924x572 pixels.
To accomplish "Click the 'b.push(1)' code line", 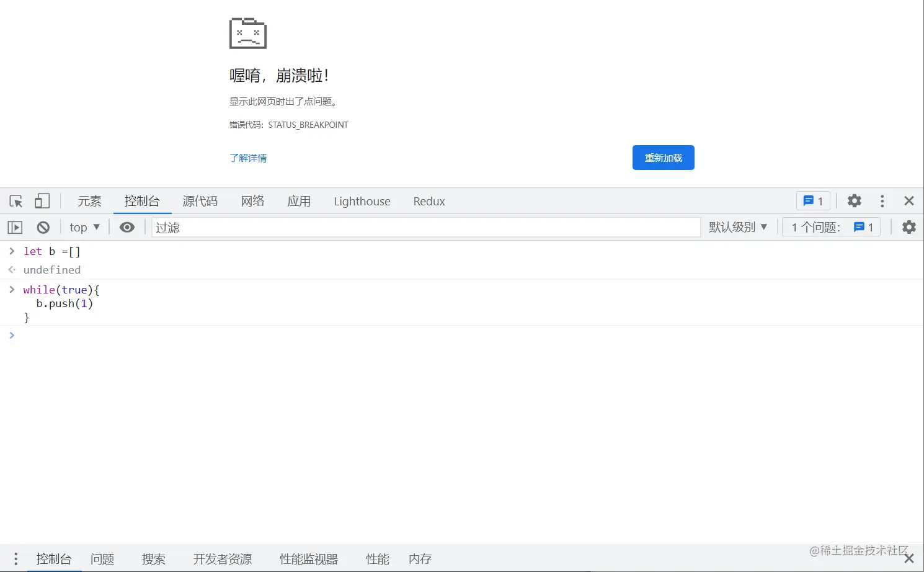I will [64, 303].
